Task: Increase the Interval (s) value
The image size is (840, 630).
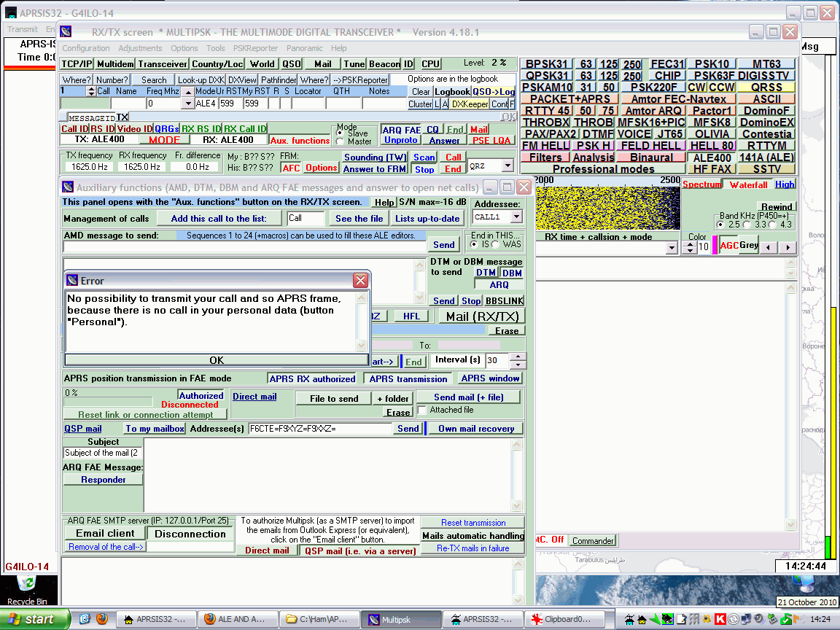Action: [518, 357]
